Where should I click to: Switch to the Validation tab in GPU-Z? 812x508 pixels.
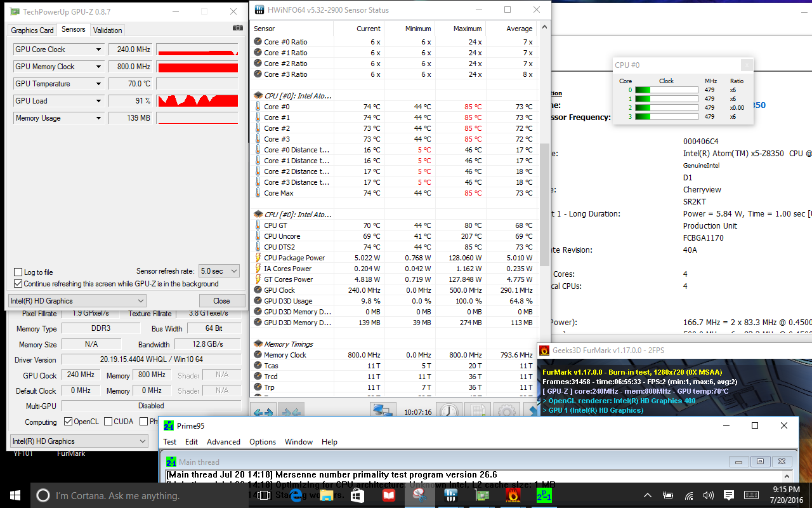pyautogui.click(x=107, y=30)
